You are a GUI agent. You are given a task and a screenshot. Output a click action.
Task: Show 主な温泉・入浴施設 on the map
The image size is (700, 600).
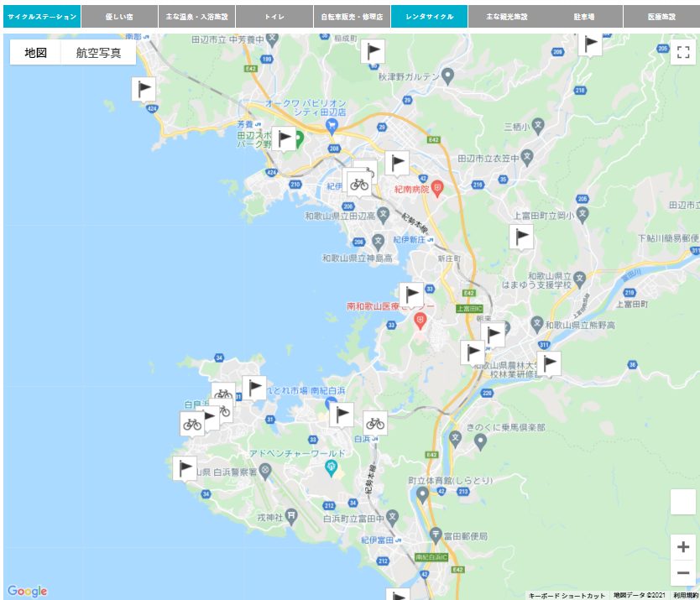(197, 17)
